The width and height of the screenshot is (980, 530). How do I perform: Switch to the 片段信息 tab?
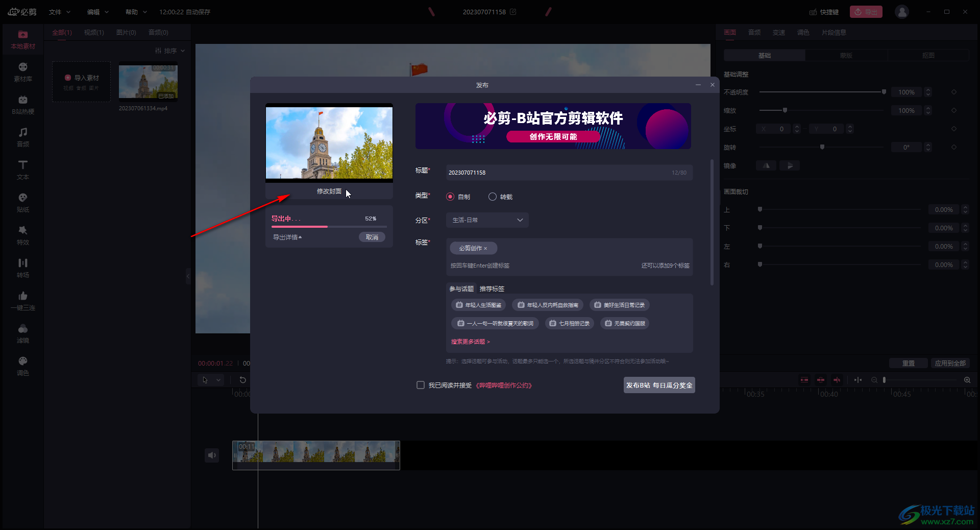(834, 32)
